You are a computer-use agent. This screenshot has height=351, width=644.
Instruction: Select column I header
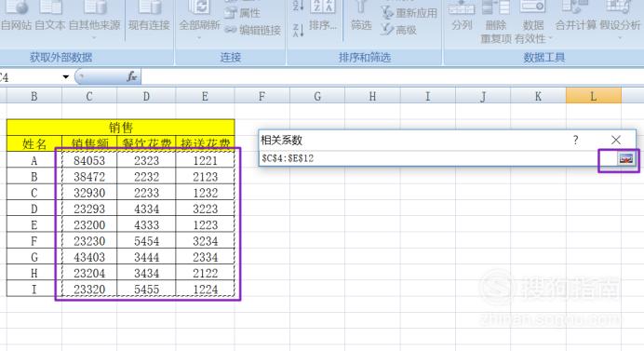point(427,96)
